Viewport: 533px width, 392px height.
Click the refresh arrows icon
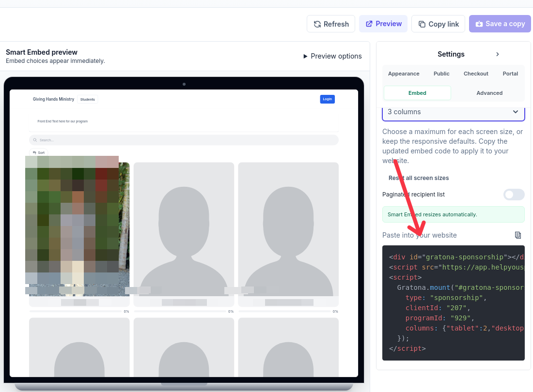[x=317, y=24]
